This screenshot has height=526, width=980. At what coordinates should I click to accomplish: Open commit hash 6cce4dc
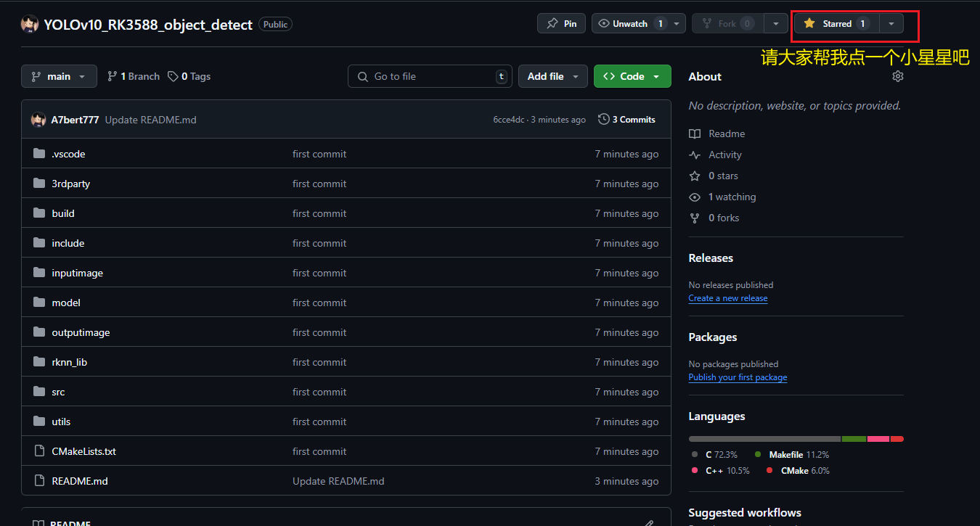[508, 120]
